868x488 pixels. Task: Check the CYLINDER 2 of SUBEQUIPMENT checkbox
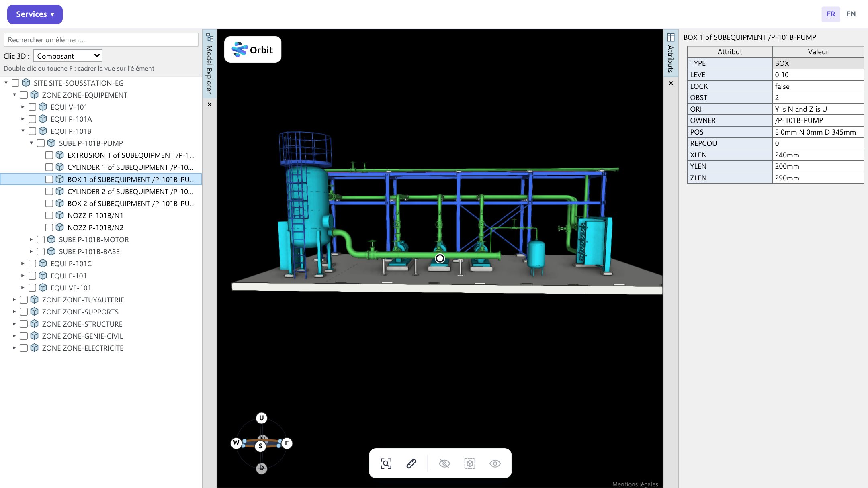49,191
